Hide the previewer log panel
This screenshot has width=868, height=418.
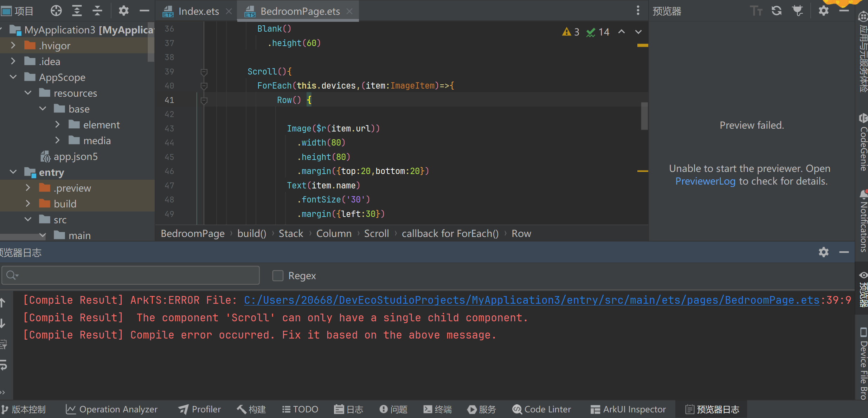click(x=844, y=252)
